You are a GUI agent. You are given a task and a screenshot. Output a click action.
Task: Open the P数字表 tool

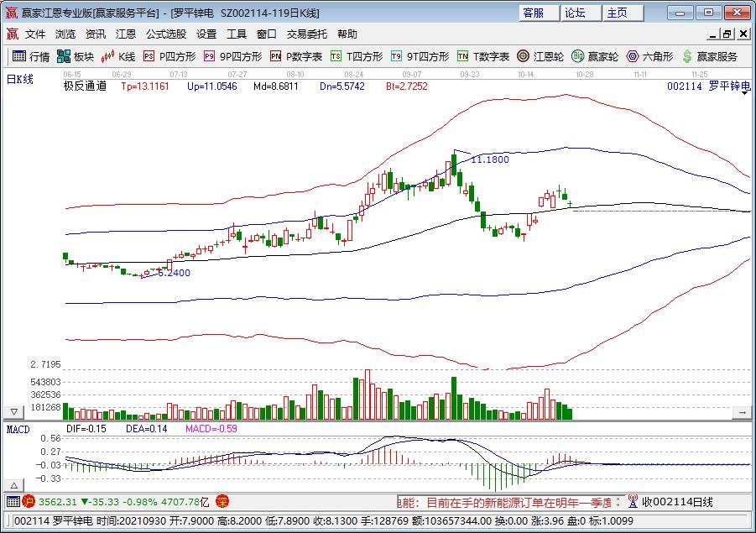296,56
